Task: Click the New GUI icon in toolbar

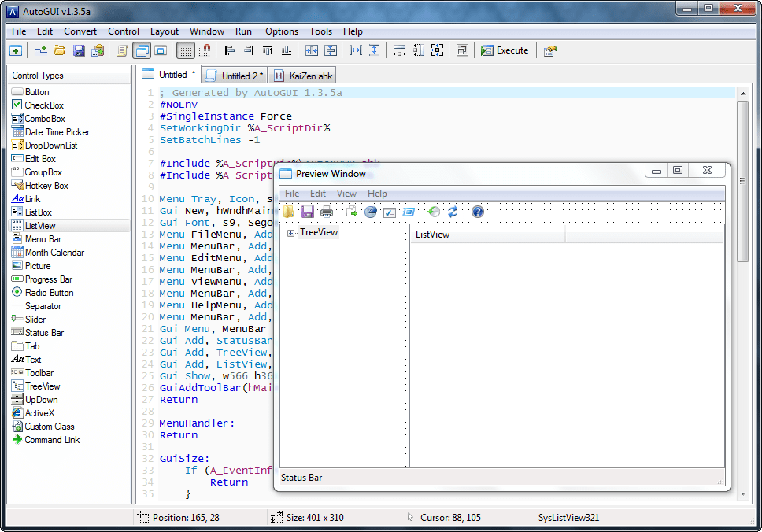Action: pos(16,50)
